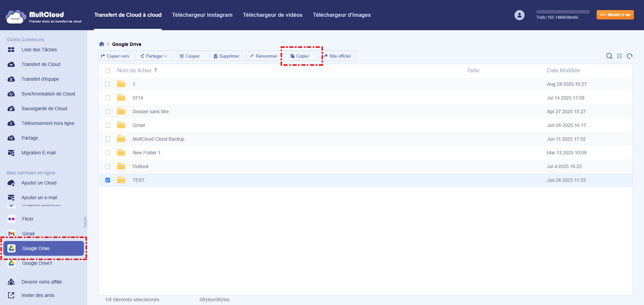
Task: Click the Migration E-mail icon
Action: [11, 152]
